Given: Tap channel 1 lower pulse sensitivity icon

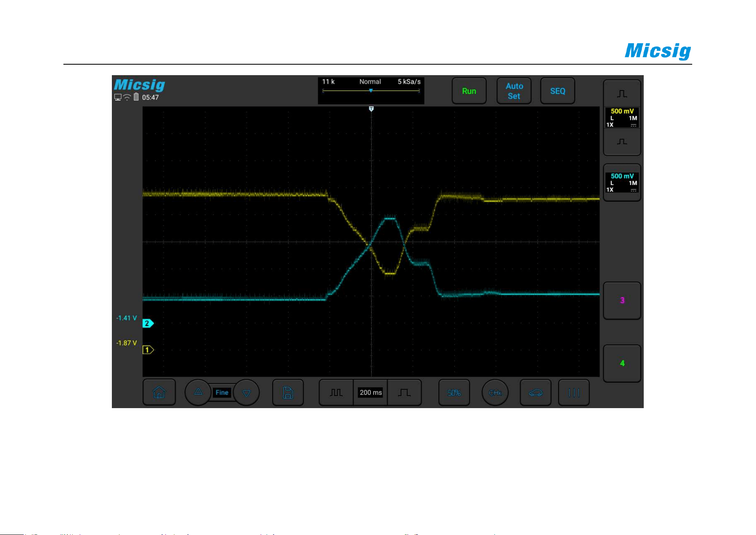Looking at the screenshot, I should (622, 141).
